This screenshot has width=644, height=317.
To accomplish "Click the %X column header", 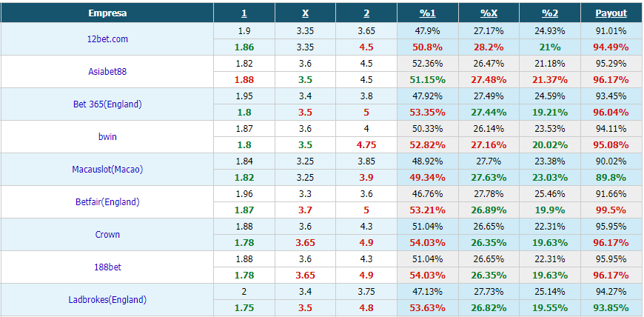I will pyautogui.click(x=489, y=13).
